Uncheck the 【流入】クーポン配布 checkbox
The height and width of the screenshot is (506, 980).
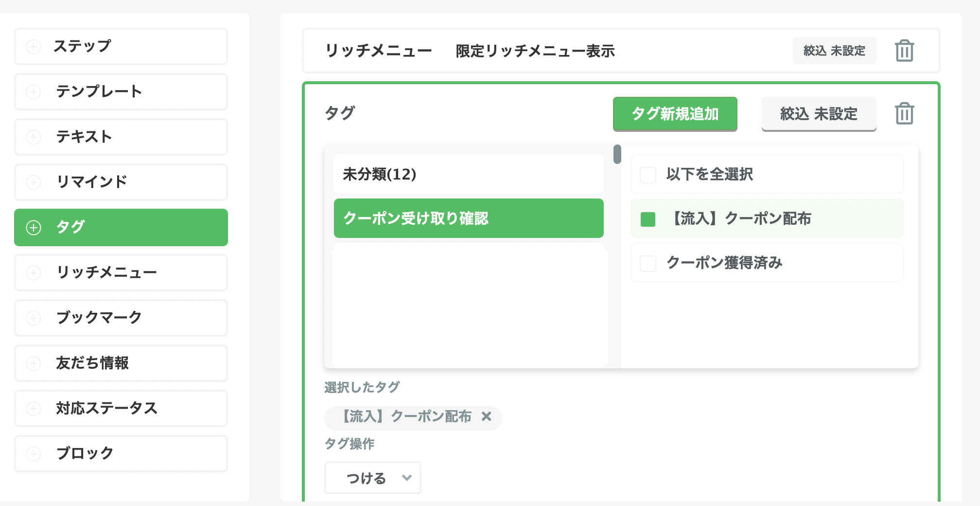(x=648, y=219)
